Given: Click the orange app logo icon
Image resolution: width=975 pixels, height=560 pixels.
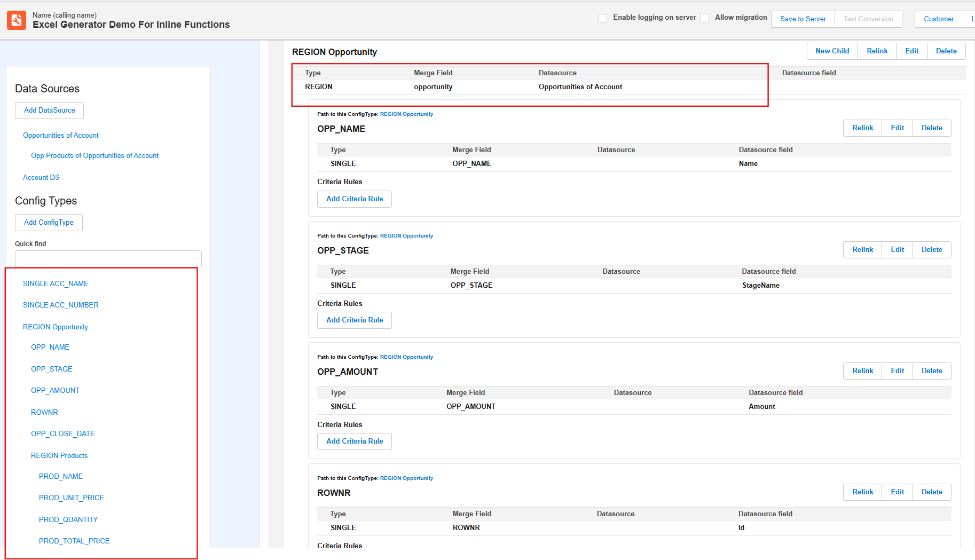Looking at the screenshot, I should point(17,20).
